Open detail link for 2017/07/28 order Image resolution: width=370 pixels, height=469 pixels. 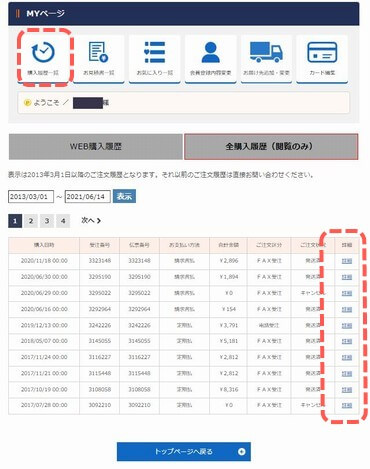click(347, 405)
